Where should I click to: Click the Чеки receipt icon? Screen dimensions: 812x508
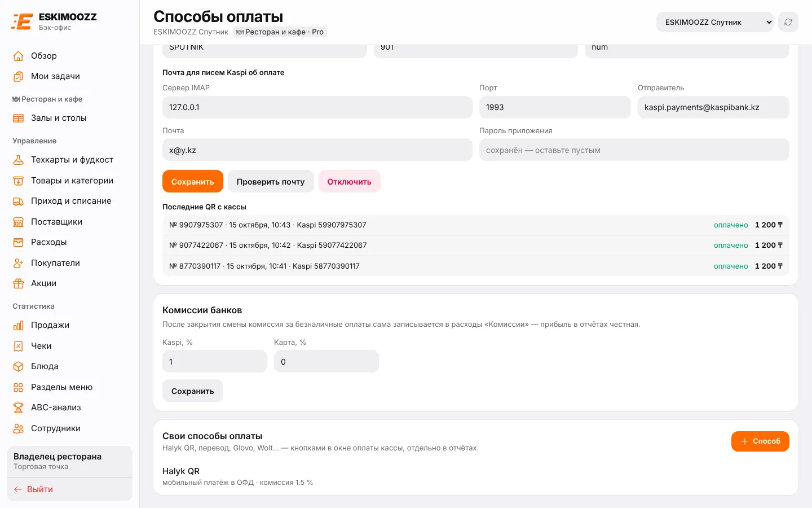[x=19, y=346]
